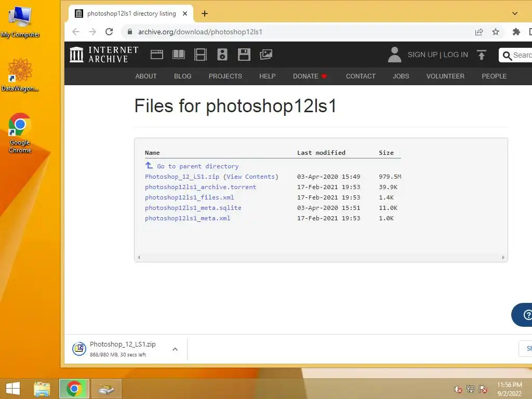Open the ABOUT menu item
The height and width of the screenshot is (399, 532).
[x=146, y=76]
